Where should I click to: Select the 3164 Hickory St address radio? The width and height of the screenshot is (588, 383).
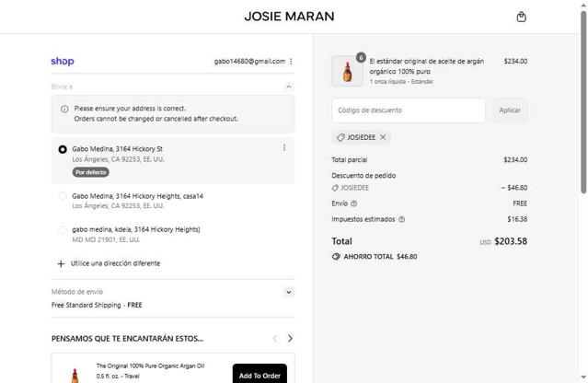coord(63,149)
